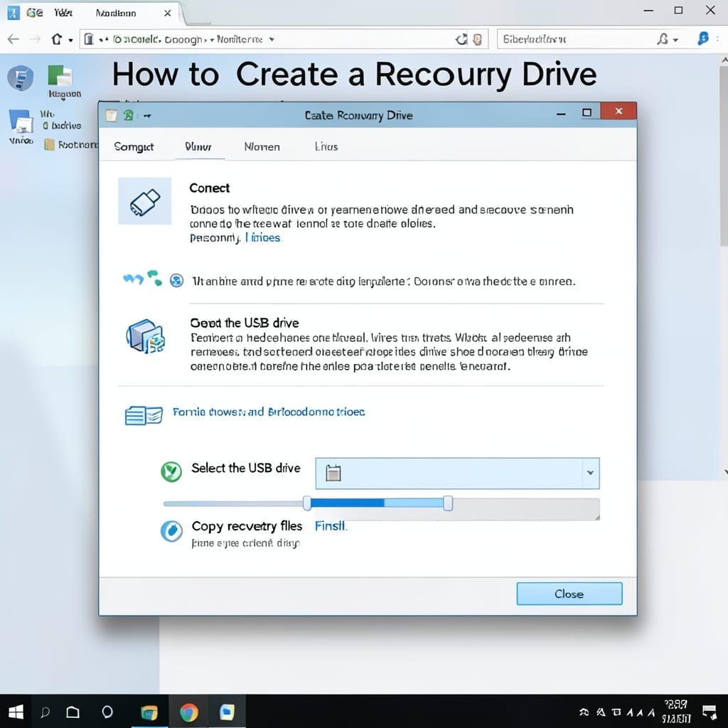Switch to the Lirus tab
This screenshot has width=728, height=728.
coord(326,146)
